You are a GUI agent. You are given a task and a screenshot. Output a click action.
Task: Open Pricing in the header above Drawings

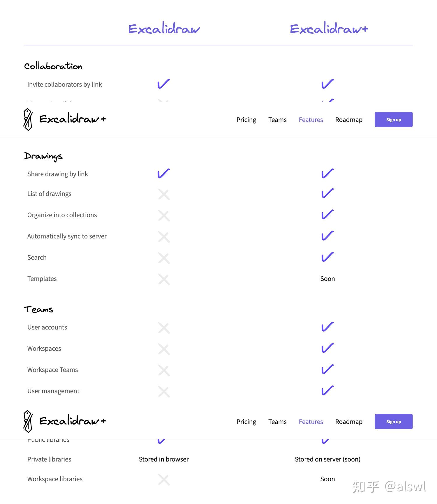point(246,120)
